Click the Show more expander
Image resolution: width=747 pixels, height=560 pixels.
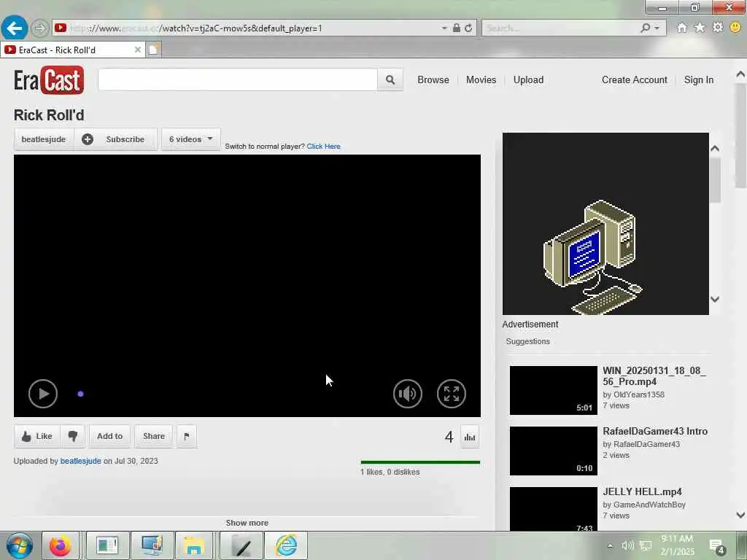[x=247, y=523]
